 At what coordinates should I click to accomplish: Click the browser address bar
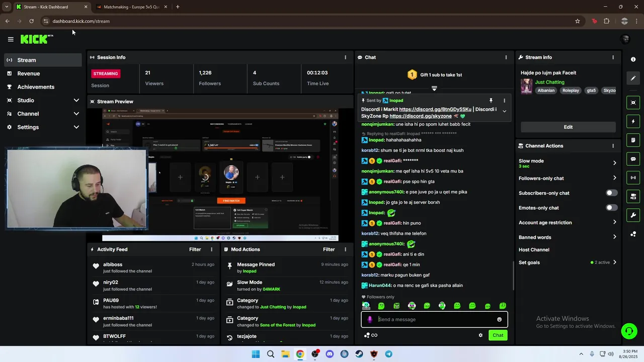tap(312, 21)
